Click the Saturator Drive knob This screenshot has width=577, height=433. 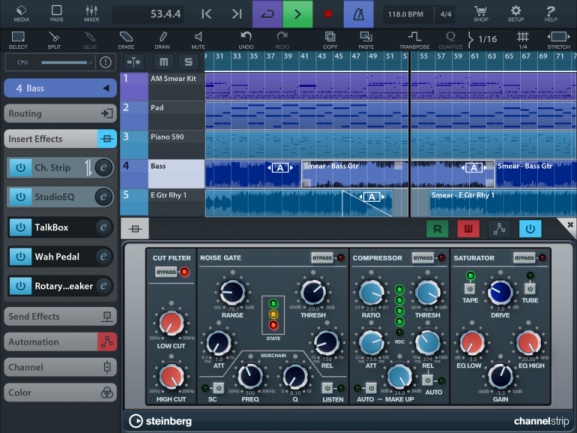tap(500, 293)
